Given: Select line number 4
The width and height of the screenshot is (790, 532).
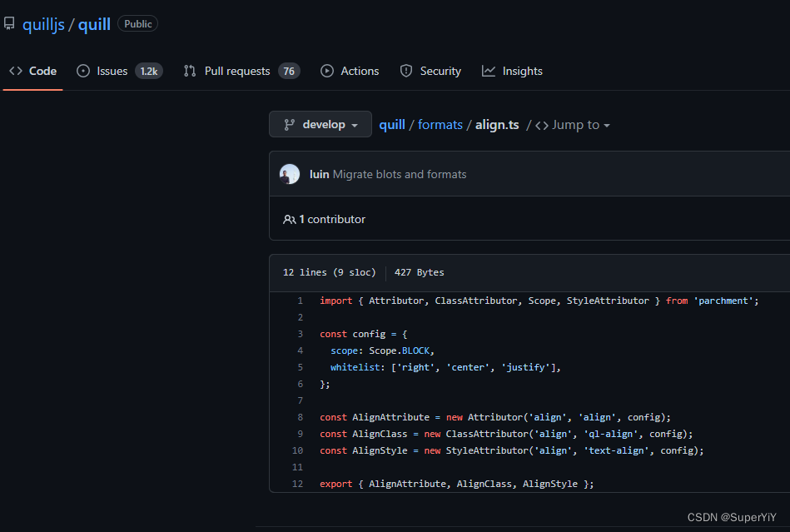Looking at the screenshot, I should (x=301, y=351).
